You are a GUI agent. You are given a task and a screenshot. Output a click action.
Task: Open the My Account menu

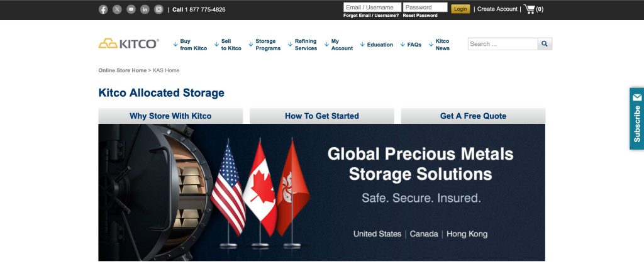pos(339,45)
